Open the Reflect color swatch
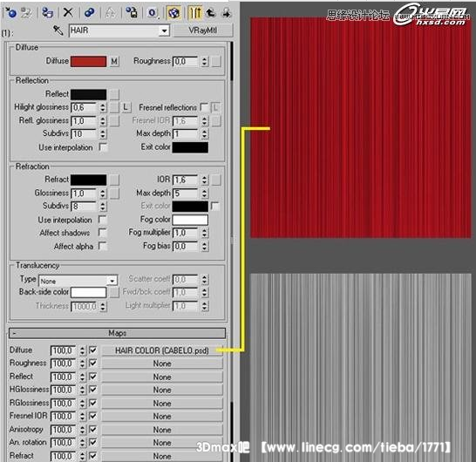Screen dimensions: 476x462 pyautogui.click(x=88, y=94)
